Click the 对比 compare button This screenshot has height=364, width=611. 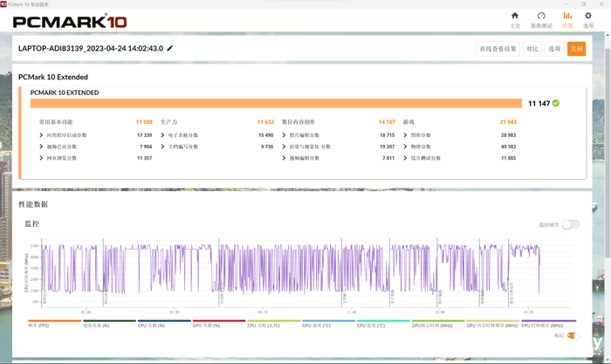coord(532,49)
